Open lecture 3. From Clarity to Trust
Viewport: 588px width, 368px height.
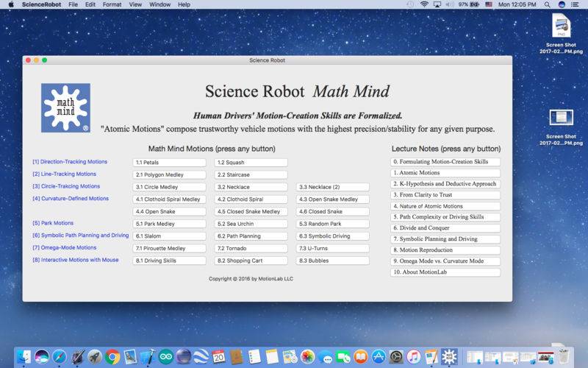[x=445, y=195]
